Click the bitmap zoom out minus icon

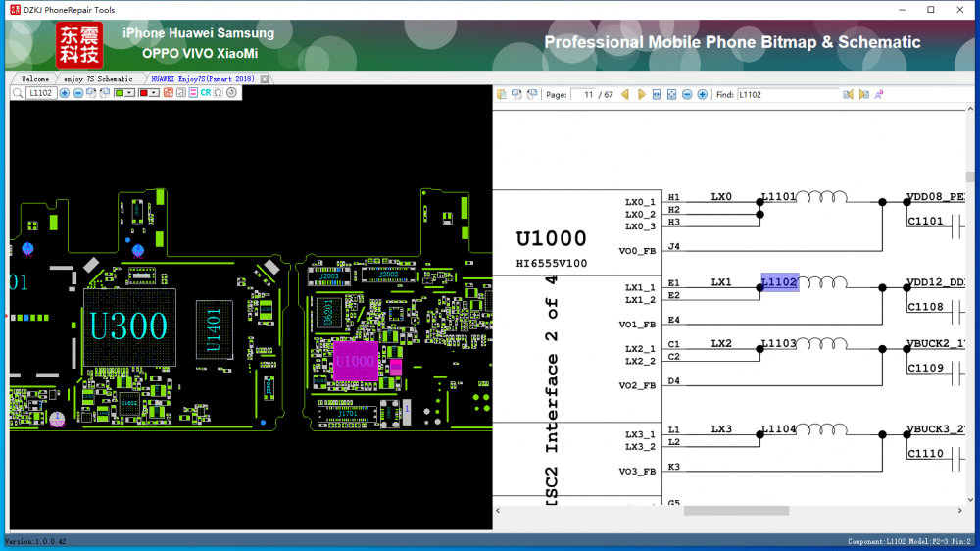[78, 93]
